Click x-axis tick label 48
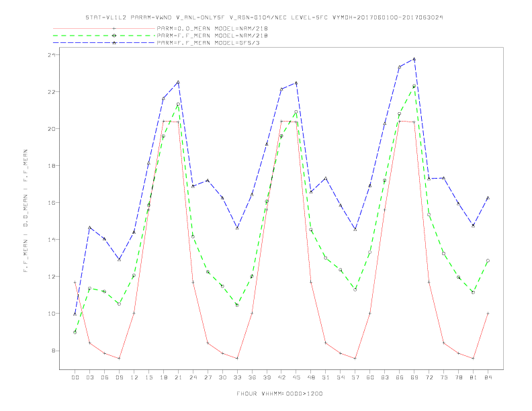This screenshot has height=411, width=532. pyautogui.click(x=311, y=377)
